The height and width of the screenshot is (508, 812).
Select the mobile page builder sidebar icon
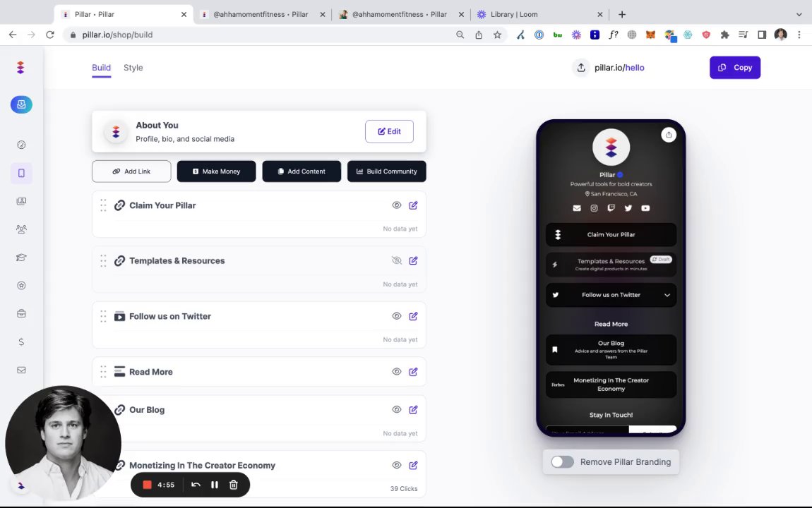(21, 173)
